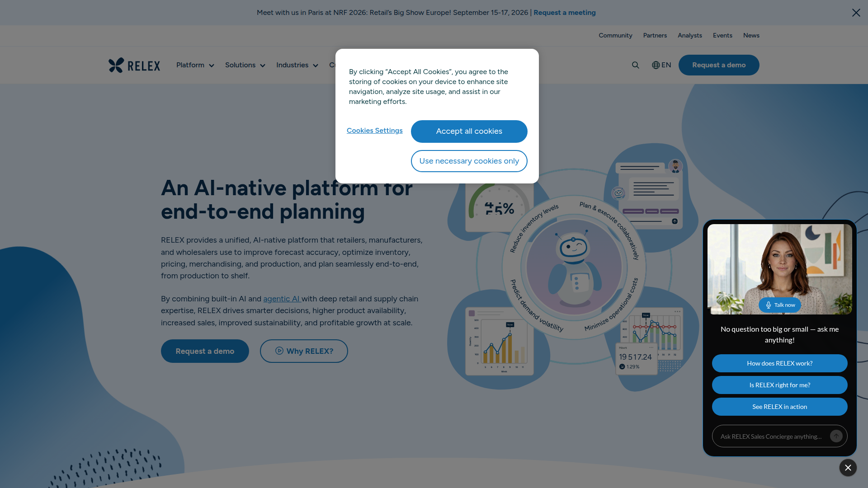Open Cookies Settings
This screenshot has width=868, height=488.
tap(375, 131)
